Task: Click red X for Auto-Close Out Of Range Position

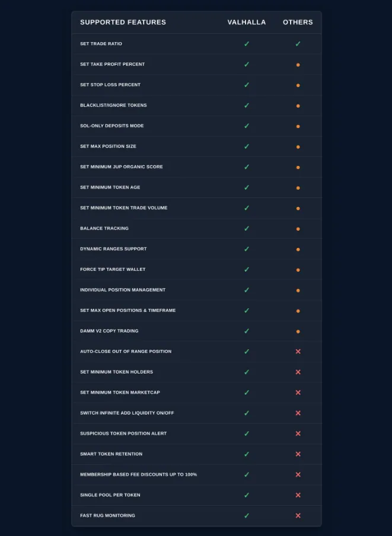Action: coord(298,352)
